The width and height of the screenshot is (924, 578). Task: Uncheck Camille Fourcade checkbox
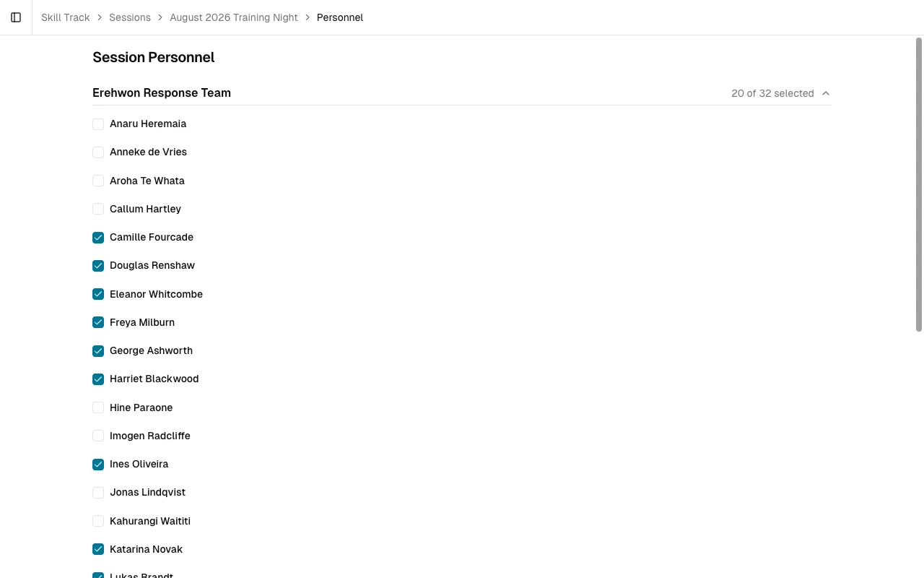pos(98,238)
